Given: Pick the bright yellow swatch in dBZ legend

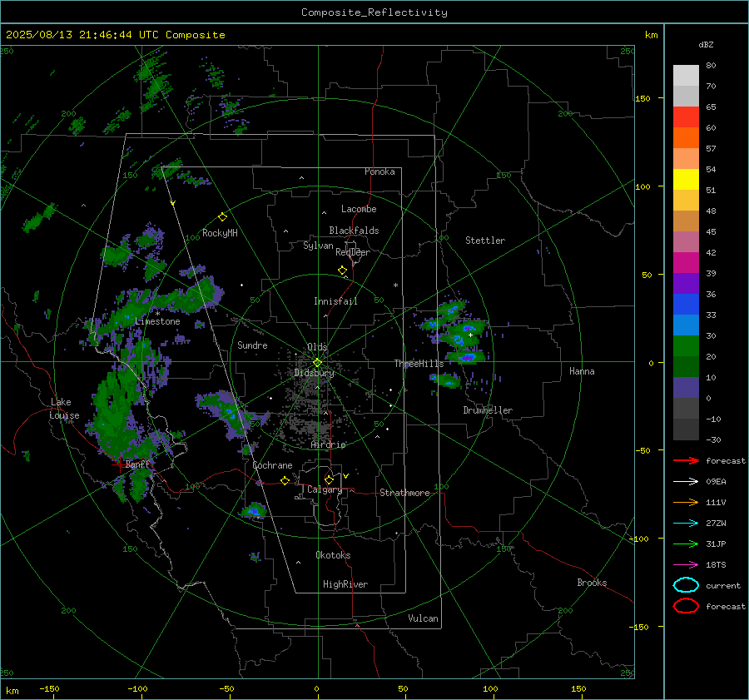Looking at the screenshot, I should (686, 180).
